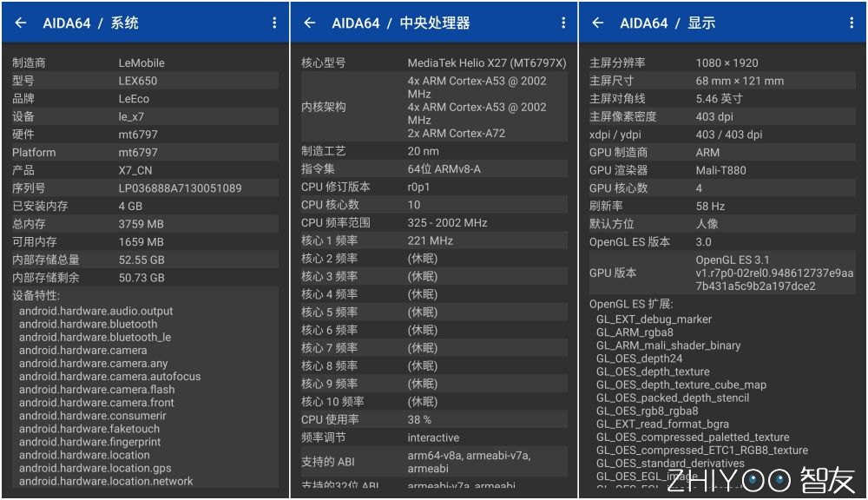Screen dimensions: 868x500
Task: Go back from the 系统 screen
Action: coord(21,23)
